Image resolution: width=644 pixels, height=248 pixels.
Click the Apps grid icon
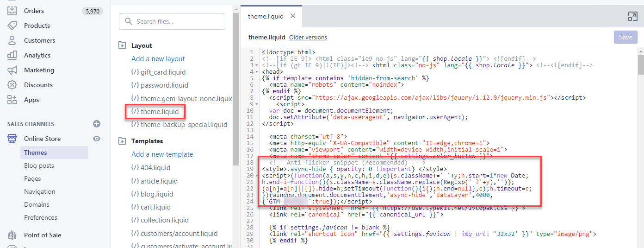click(x=12, y=100)
